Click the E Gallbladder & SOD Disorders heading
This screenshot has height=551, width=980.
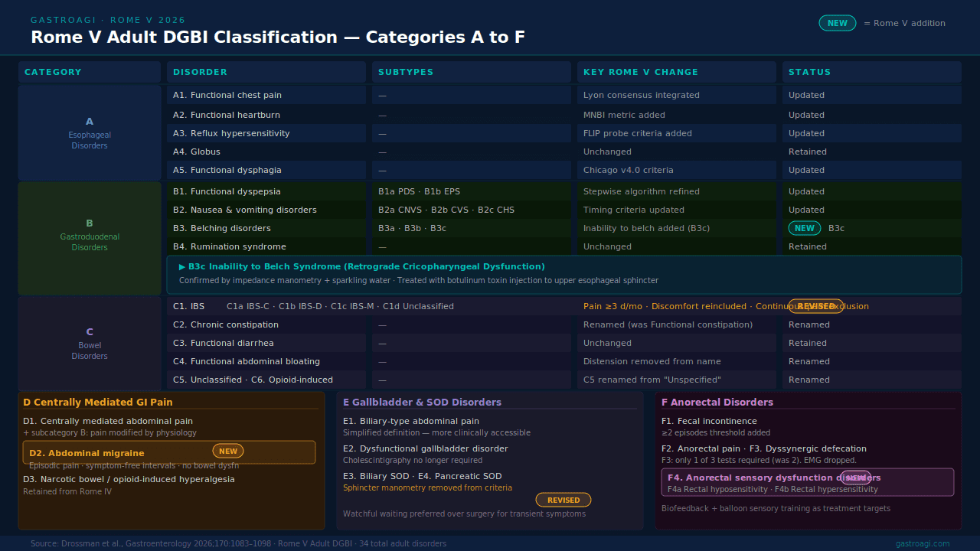click(x=422, y=403)
